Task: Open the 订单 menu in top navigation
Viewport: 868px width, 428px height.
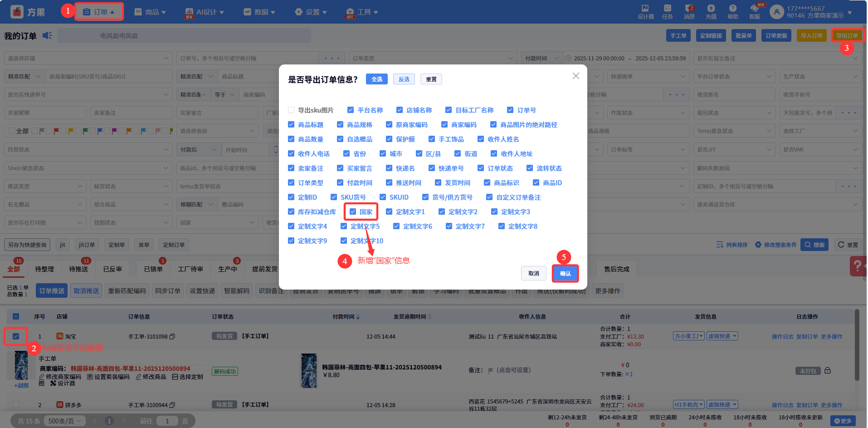Action: pyautogui.click(x=99, y=12)
